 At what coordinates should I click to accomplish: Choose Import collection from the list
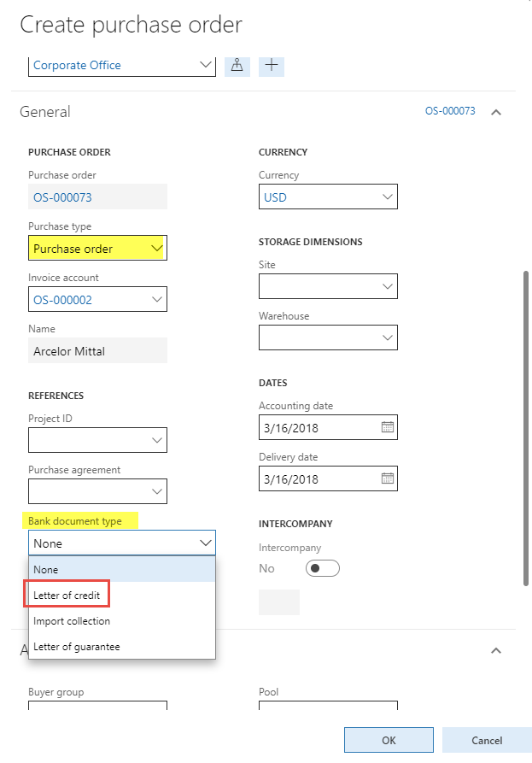tap(72, 621)
